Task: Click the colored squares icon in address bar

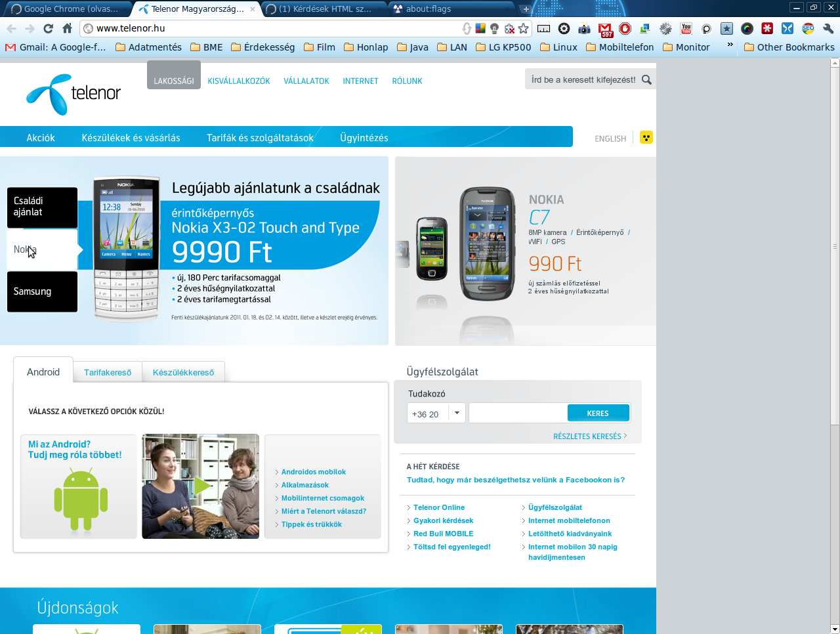Action: click(480, 28)
